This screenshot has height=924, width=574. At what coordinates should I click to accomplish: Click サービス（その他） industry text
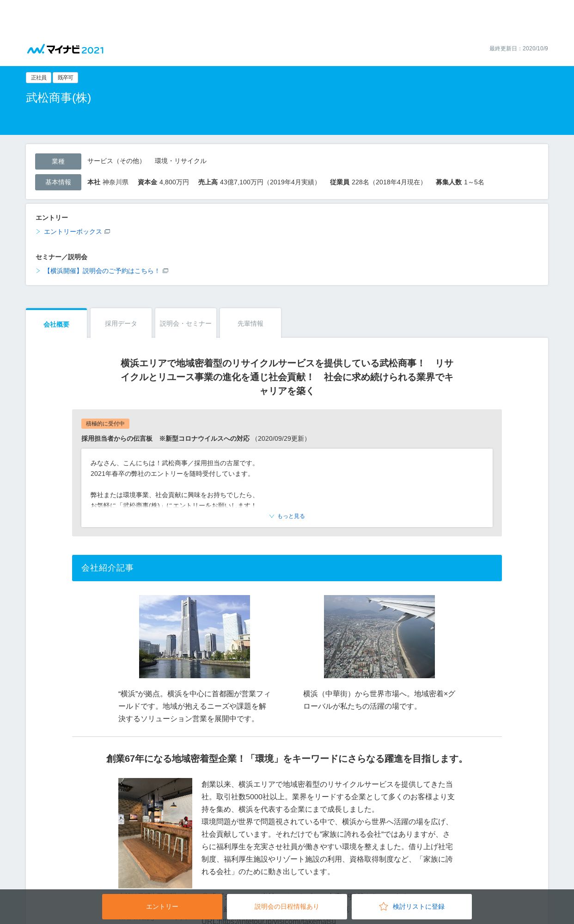116,161
